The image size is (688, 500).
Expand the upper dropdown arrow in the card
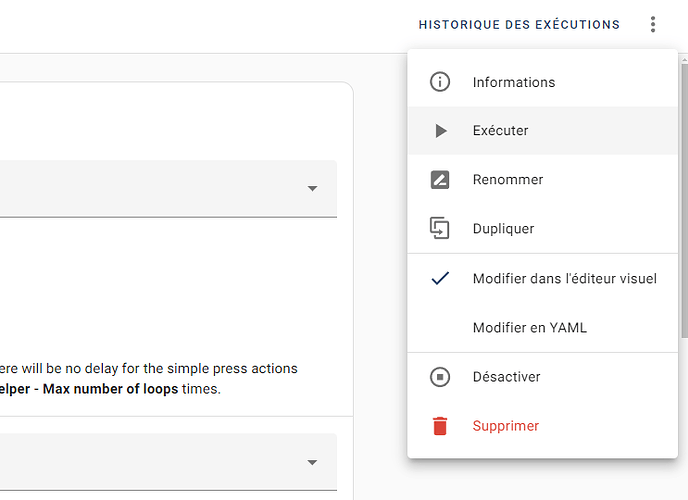pyautogui.click(x=312, y=188)
